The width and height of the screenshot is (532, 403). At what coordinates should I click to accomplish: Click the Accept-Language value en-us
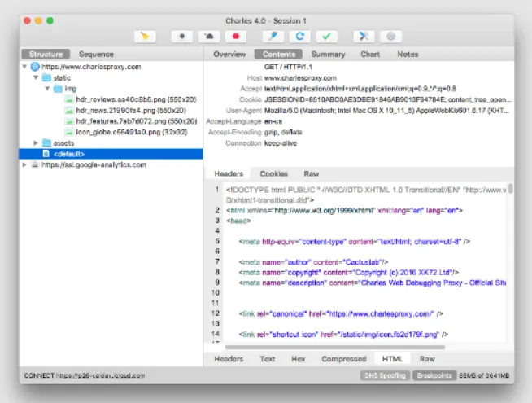pyautogui.click(x=273, y=121)
